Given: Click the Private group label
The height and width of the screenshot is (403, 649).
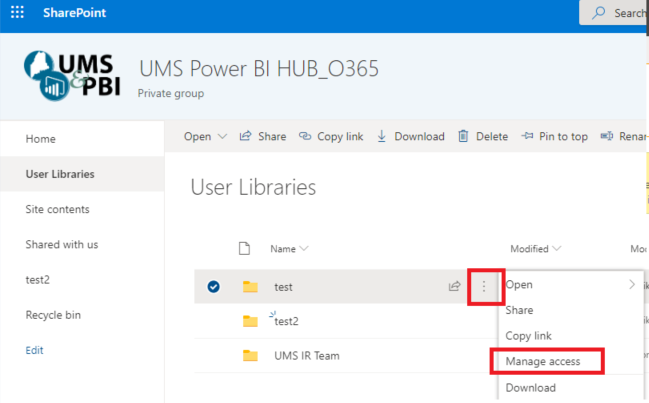Looking at the screenshot, I should (x=171, y=94).
